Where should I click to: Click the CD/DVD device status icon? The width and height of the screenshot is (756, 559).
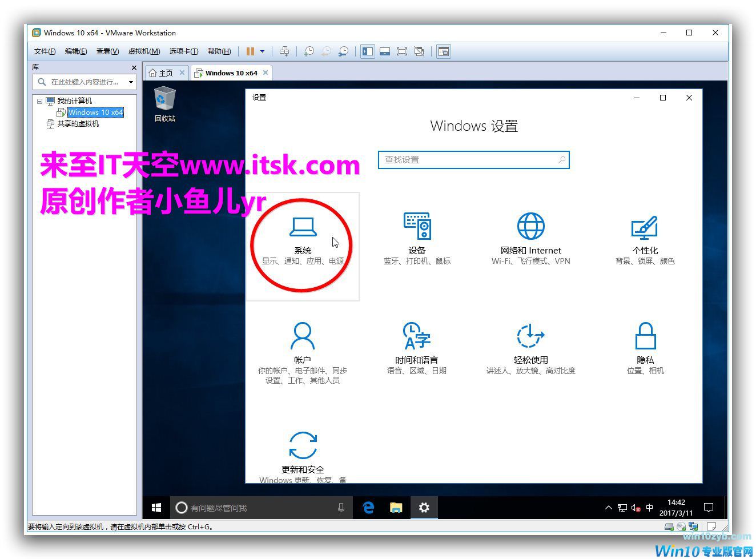tap(681, 526)
